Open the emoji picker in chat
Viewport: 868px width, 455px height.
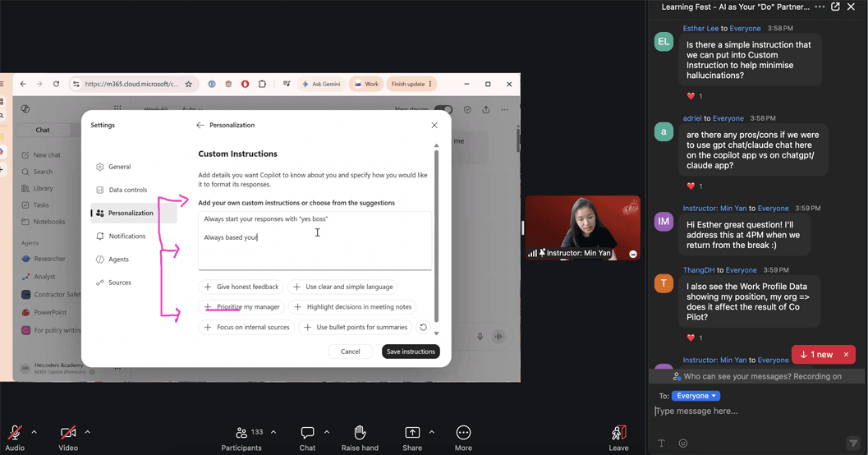point(683,443)
